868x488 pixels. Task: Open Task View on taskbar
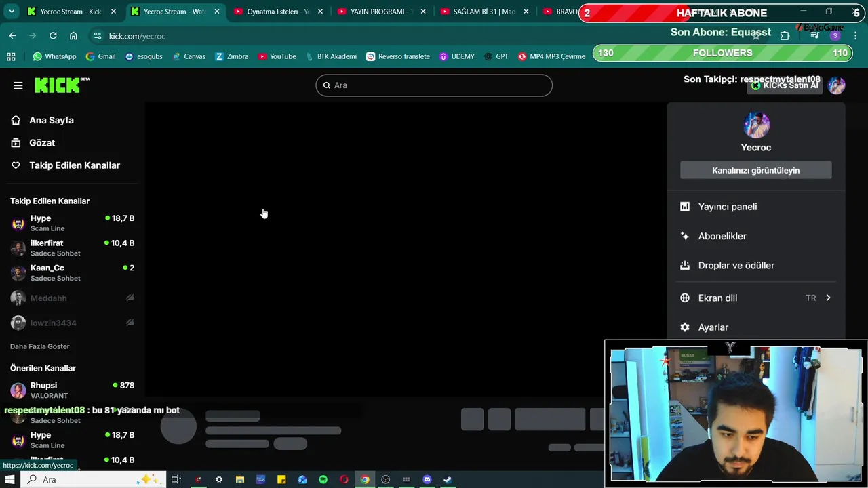(176, 480)
